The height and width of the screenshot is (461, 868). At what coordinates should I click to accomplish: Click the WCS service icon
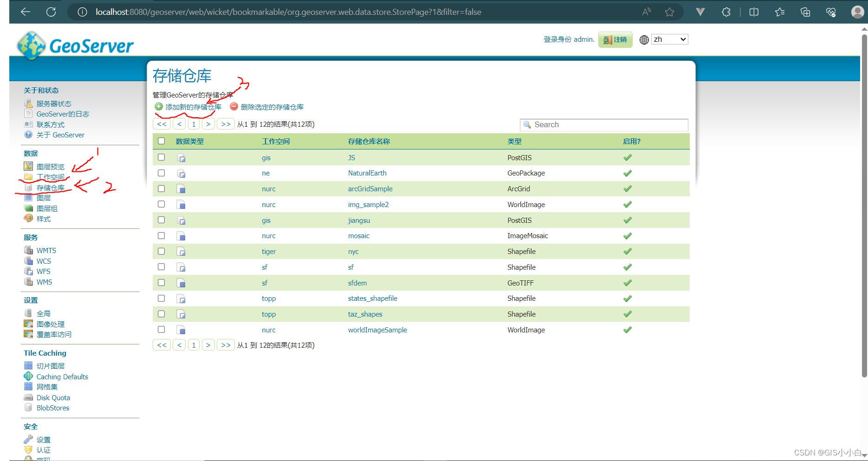tap(28, 261)
